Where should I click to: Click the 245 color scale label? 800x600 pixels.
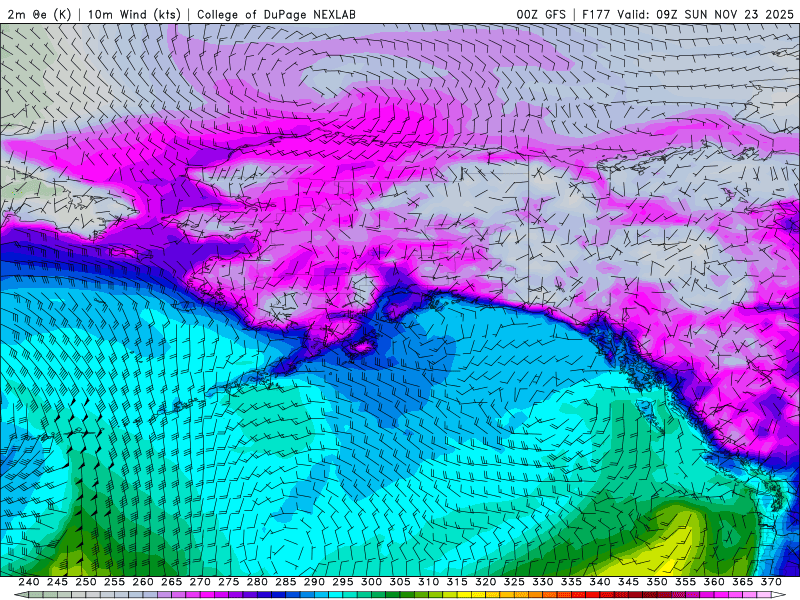tap(57, 582)
